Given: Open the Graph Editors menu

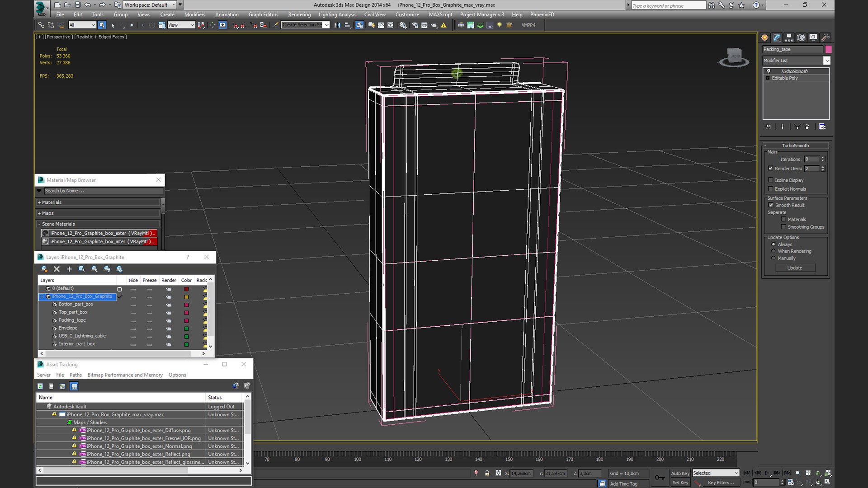Looking at the screenshot, I should coord(264,14).
